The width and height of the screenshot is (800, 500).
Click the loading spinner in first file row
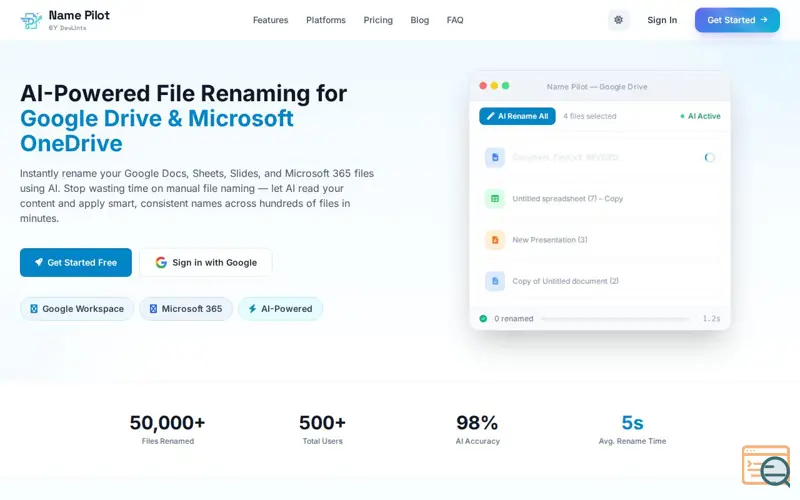coord(709,158)
